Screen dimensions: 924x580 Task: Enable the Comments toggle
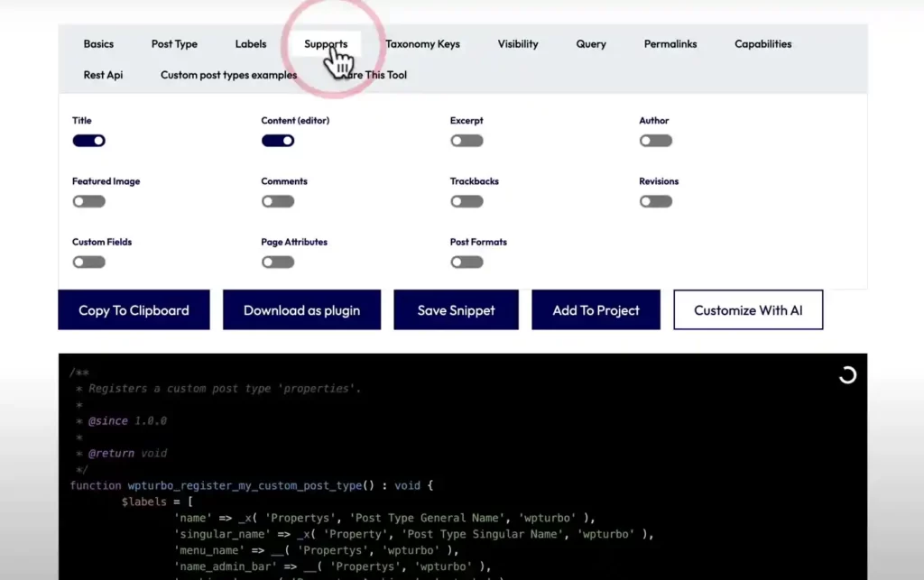[278, 201]
